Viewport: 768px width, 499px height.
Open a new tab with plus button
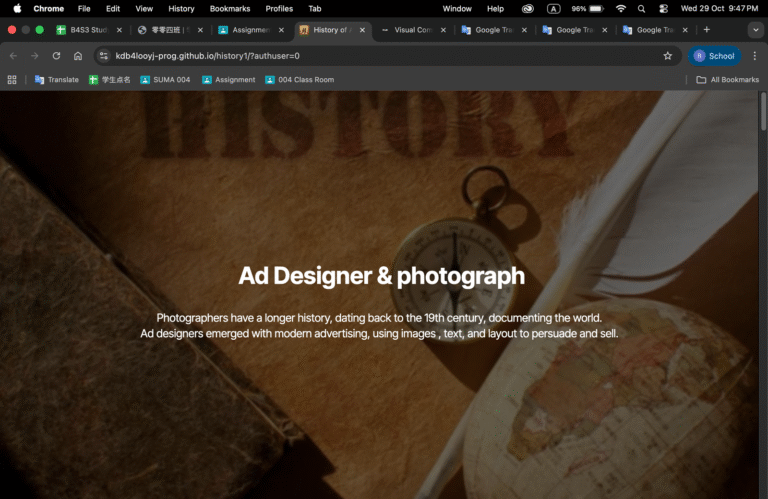[706, 30]
